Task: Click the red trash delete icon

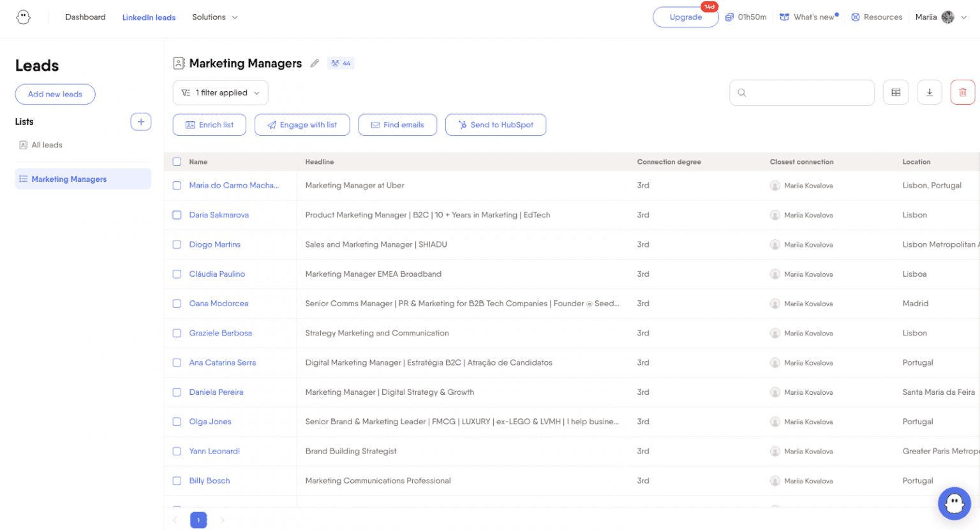Action: [x=962, y=92]
